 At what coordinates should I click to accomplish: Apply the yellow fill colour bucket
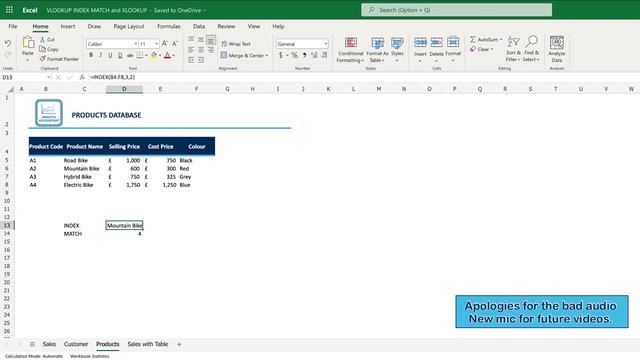(153, 55)
